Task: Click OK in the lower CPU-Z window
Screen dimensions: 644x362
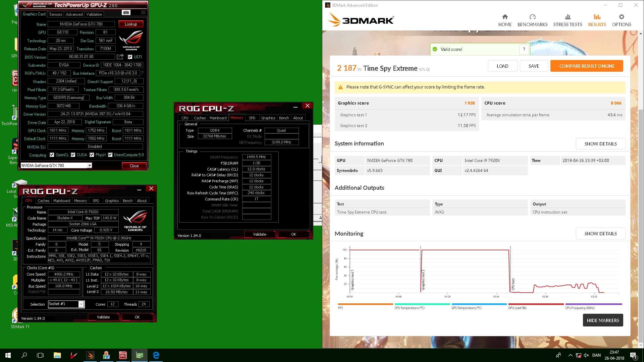Action: pyautogui.click(x=137, y=317)
